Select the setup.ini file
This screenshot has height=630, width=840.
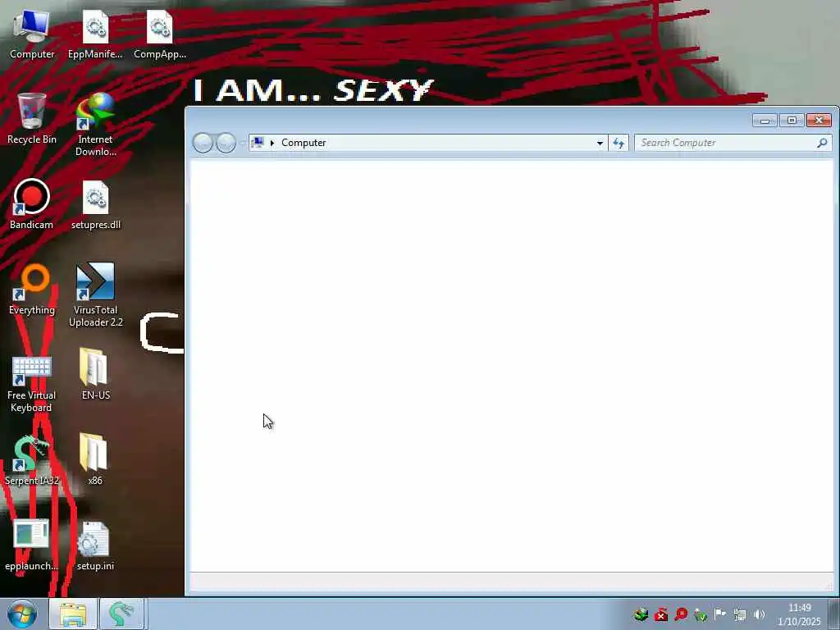click(x=95, y=546)
